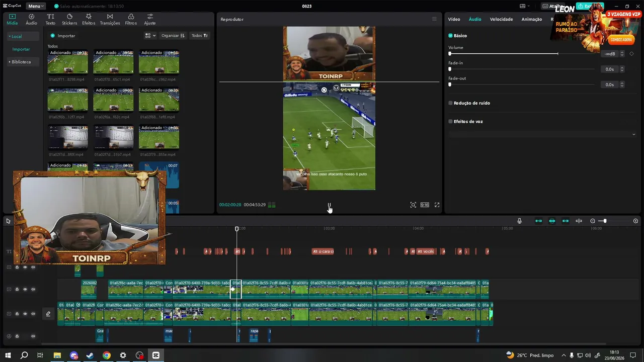Switch to the Áudio properties tab
Image resolution: width=644 pixels, height=362 pixels.
pos(475,19)
